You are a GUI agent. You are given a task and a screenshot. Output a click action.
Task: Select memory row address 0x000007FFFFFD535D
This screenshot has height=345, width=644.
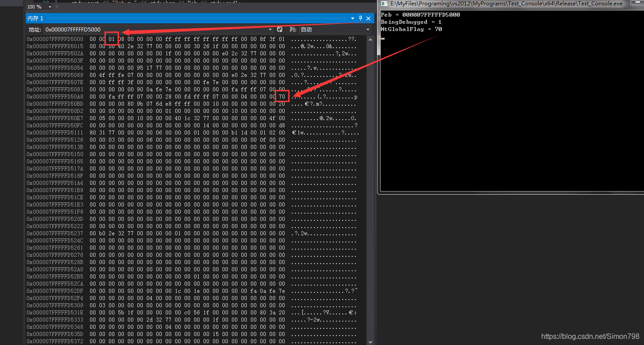55,334
